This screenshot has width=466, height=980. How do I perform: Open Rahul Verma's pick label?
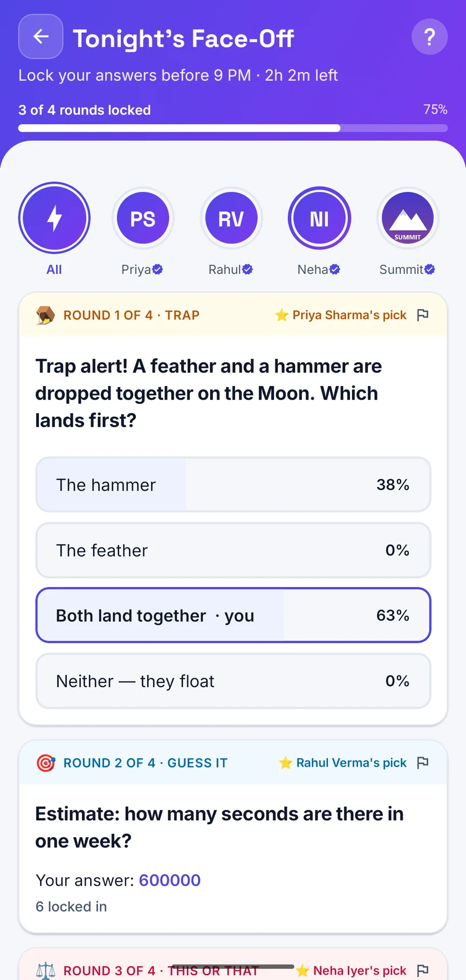342,763
